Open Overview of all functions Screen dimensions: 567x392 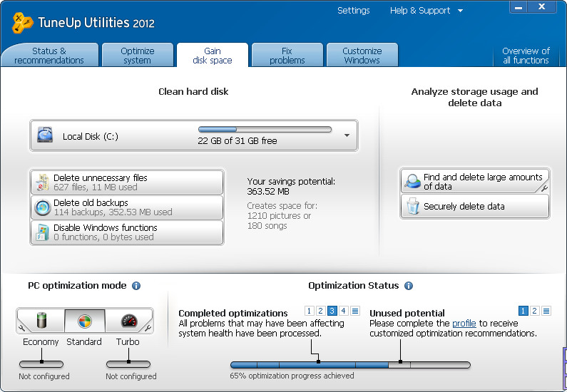pos(526,56)
